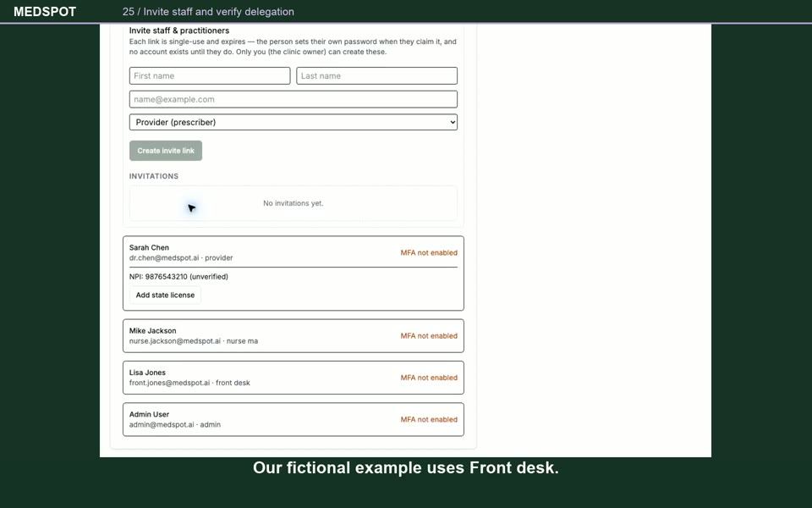
Task: Click Mike Jackson's MFA not enabled status
Action: pyautogui.click(x=429, y=336)
